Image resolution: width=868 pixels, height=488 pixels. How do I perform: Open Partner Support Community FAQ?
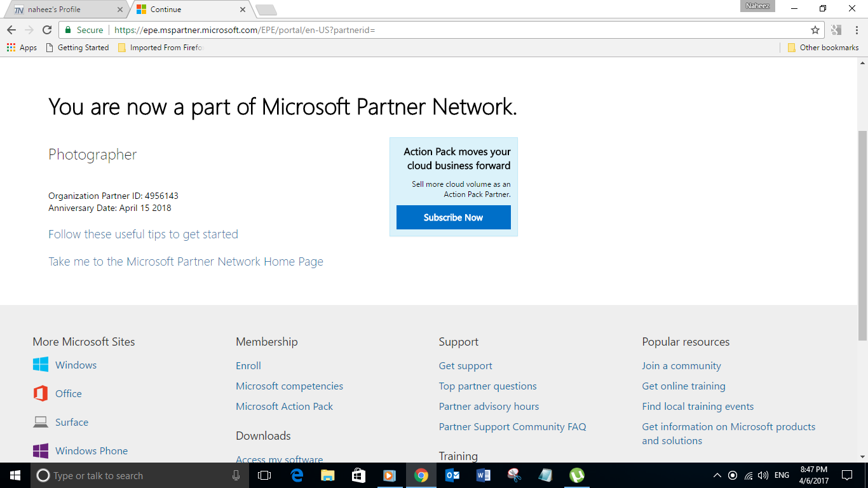click(x=512, y=427)
